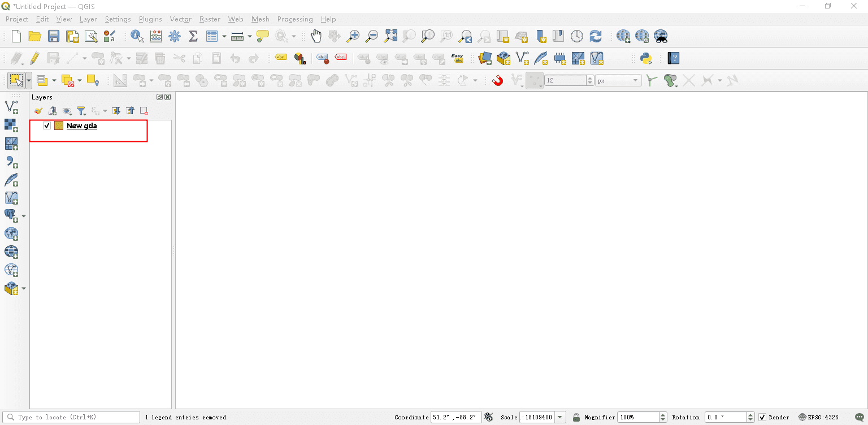
Task: Choose the Zoom In magnifier tool
Action: [353, 36]
